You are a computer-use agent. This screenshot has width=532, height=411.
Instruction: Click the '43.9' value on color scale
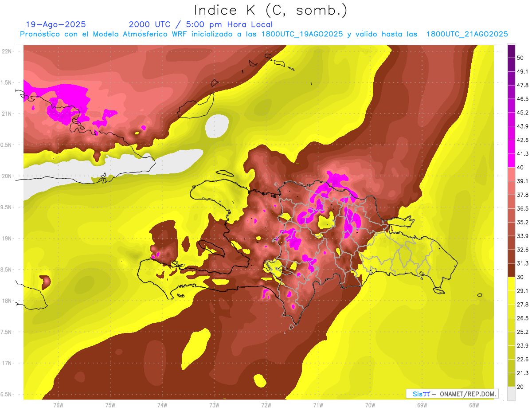point(523,126)
